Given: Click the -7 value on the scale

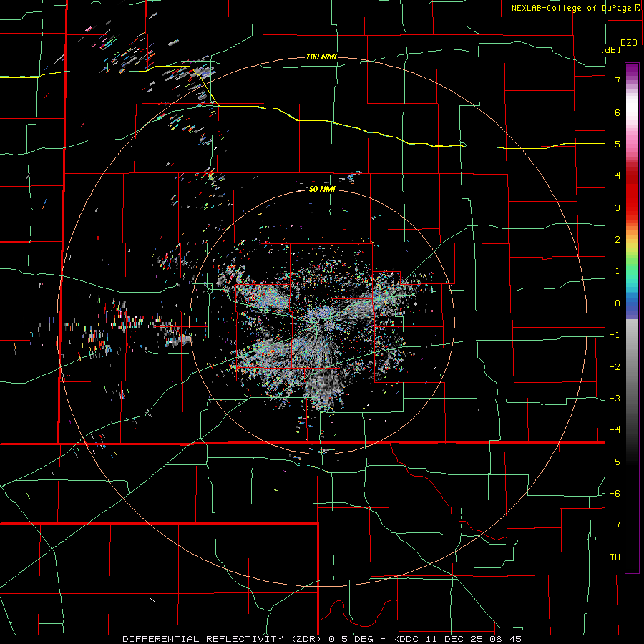Looking at the screenshot, I should pos(615,525).
